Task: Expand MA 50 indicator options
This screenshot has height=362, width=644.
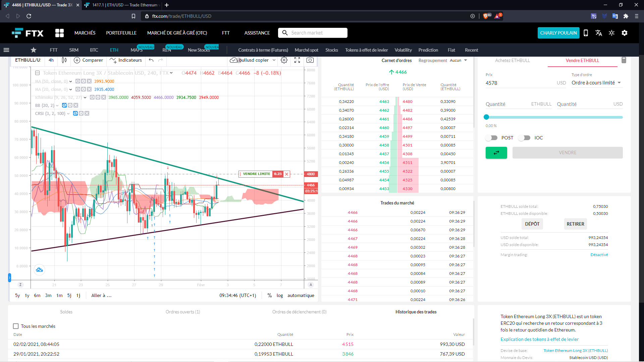Action: coord(71,81)
